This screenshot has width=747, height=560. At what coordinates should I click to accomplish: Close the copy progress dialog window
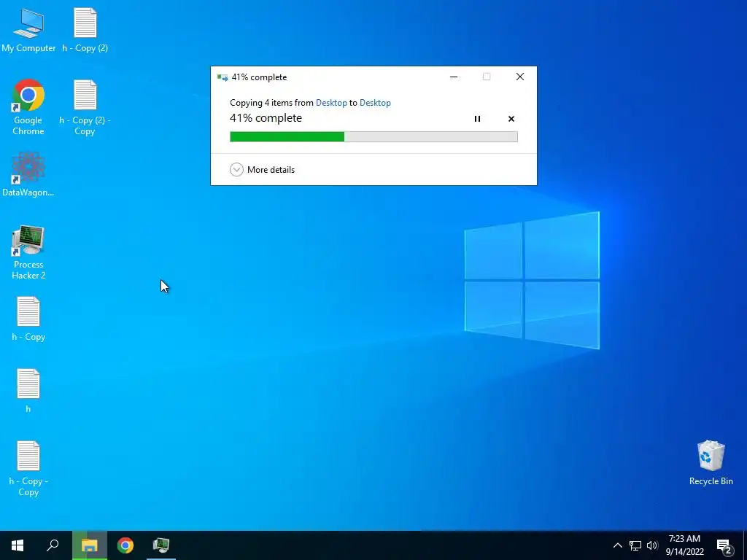click(519, 77)
